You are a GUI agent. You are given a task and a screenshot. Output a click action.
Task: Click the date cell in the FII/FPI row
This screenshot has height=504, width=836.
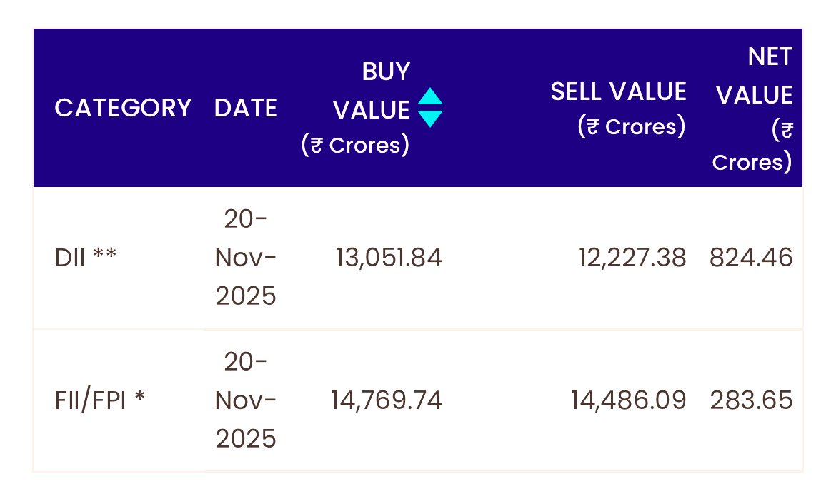[246, 400]
